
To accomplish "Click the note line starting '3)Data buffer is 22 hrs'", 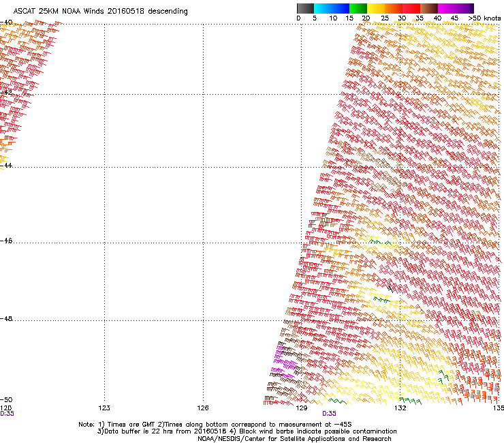I will tap(247, 431).
